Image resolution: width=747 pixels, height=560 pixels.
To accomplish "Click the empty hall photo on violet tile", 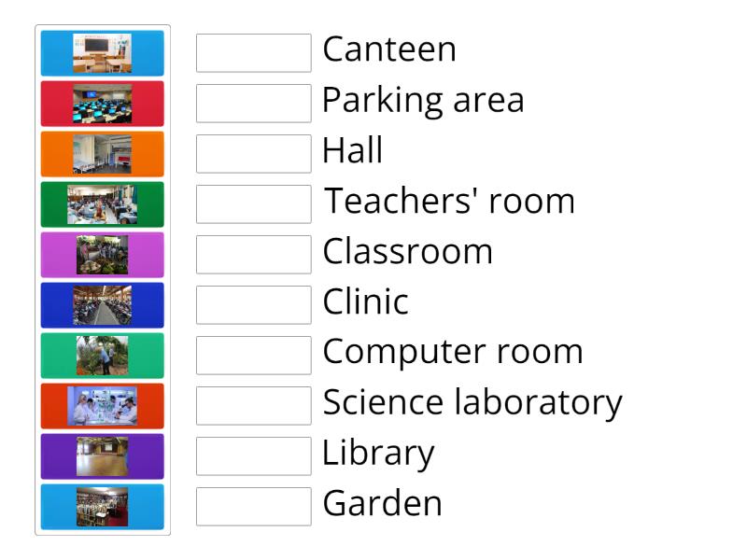I will click(103, 456).
